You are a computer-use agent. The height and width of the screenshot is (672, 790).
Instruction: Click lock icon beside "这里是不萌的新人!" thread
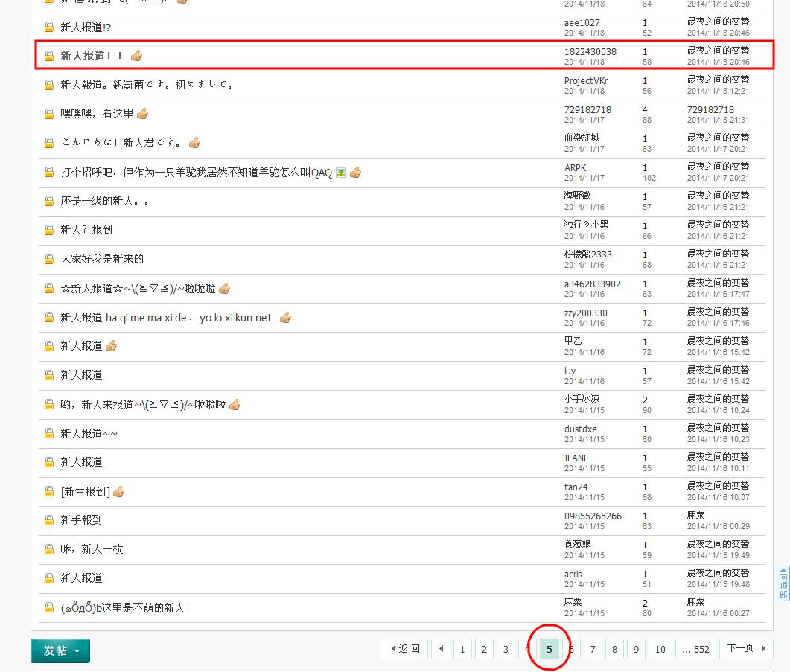pyautogui.click(x=49, y=607)
